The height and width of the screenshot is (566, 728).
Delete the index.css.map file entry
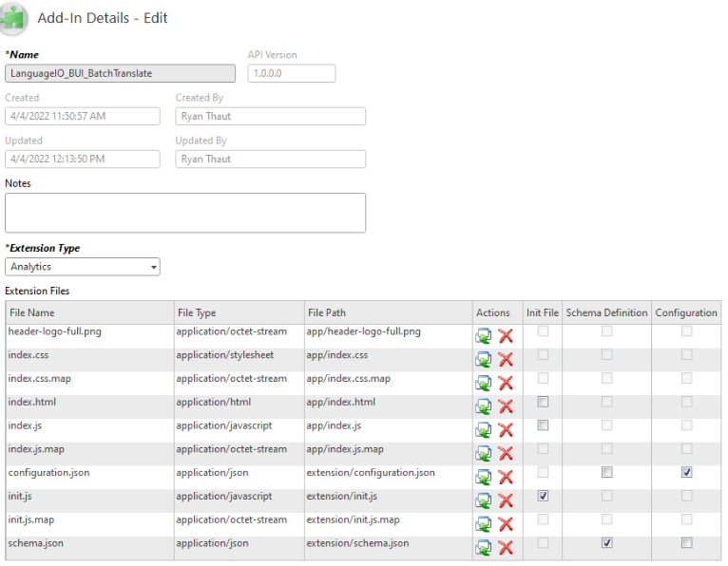[506, 383]
